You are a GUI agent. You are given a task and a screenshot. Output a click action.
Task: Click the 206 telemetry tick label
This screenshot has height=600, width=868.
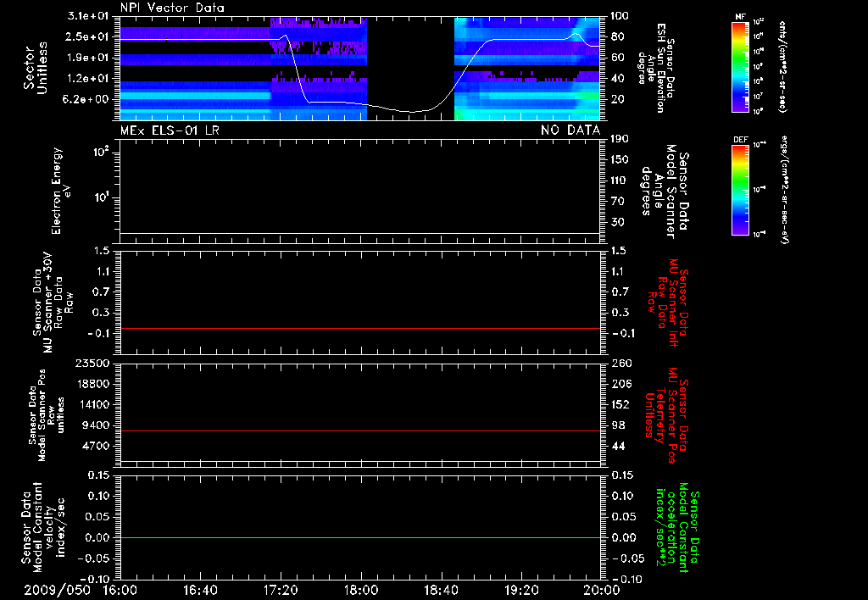(620, 384)
